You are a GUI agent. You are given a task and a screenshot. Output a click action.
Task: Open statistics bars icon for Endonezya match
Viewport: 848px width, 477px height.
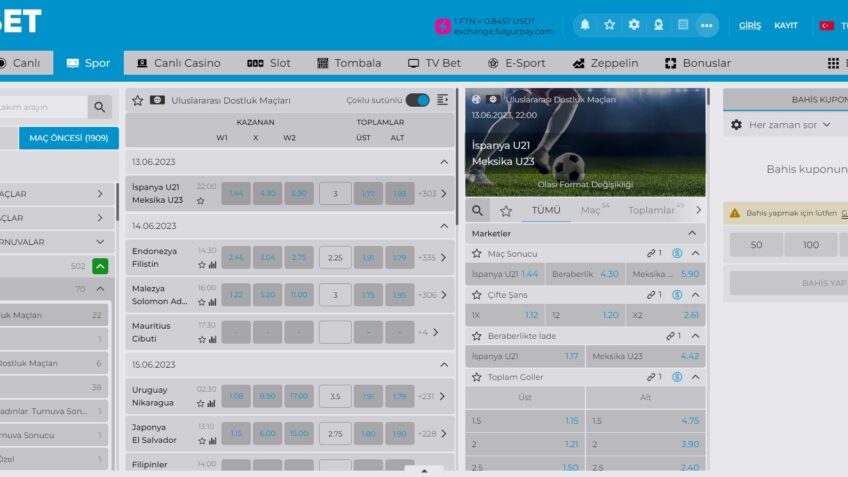pyautogui.click(x=212, y=265)
